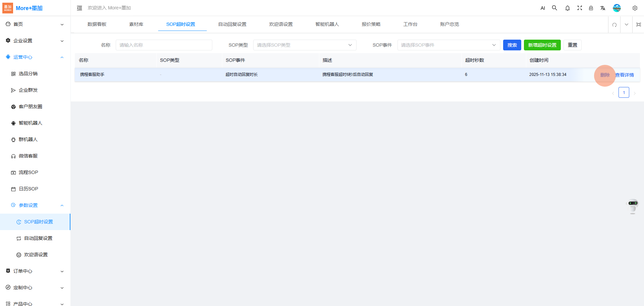Click the green 新增超时设置 button
This screenshot has width=644, height=306.
click(x=542, y=45)
